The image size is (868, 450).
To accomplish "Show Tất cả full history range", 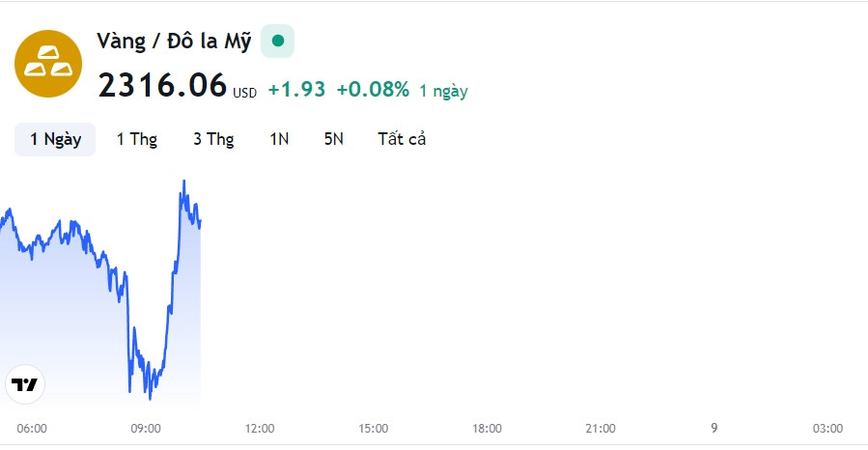I will [x=402, y=139].
